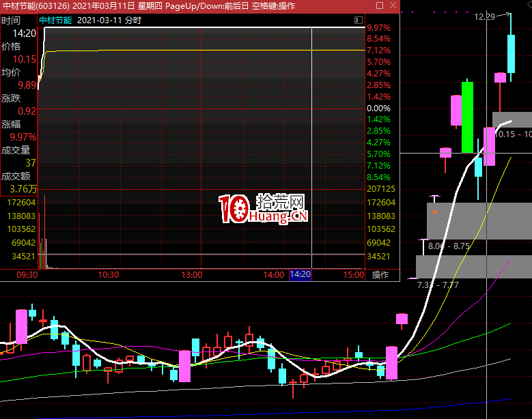Click the red 2.85% axis label
The height and width of the screenshot is (419, 532).
pyautogui.click(x=378, y=85)
